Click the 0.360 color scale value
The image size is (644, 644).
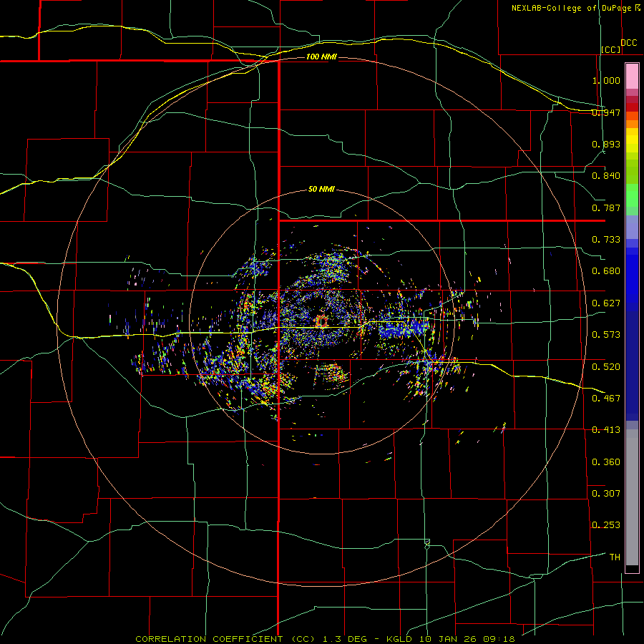606,462
